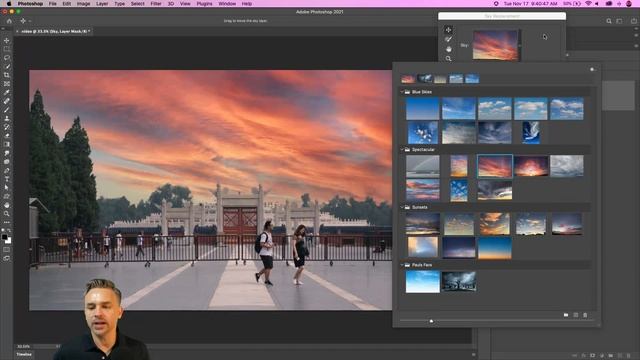Image resolution: width=640 pixels, height=360 pixels.
Task: Select the Zoom tool in the left toolbar
Action: 7,213
